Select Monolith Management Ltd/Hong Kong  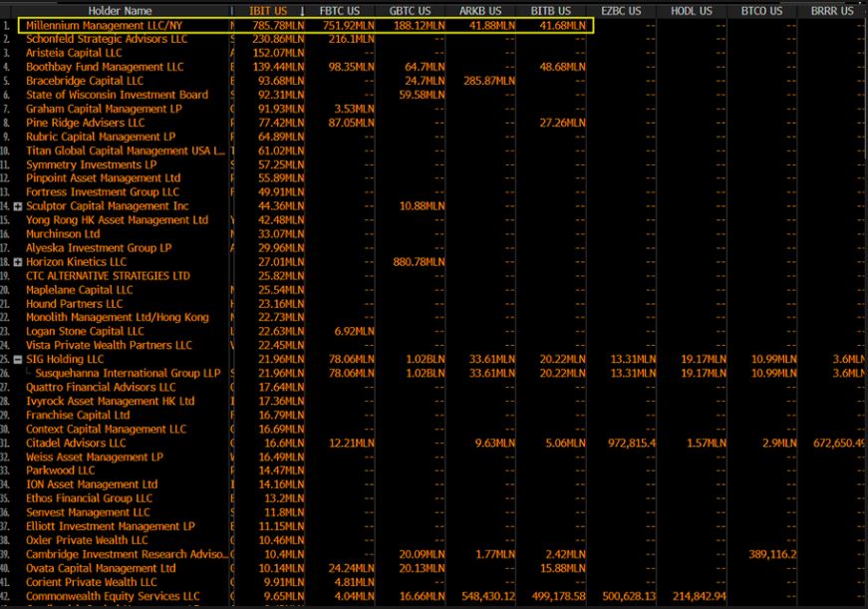click(x=118, y=317)
